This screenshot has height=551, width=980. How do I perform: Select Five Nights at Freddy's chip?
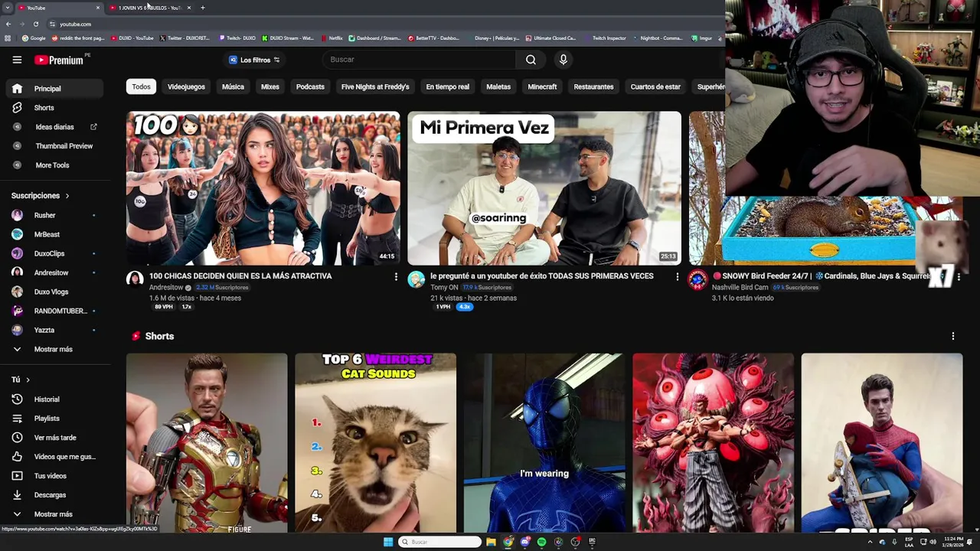click(375, 86)
